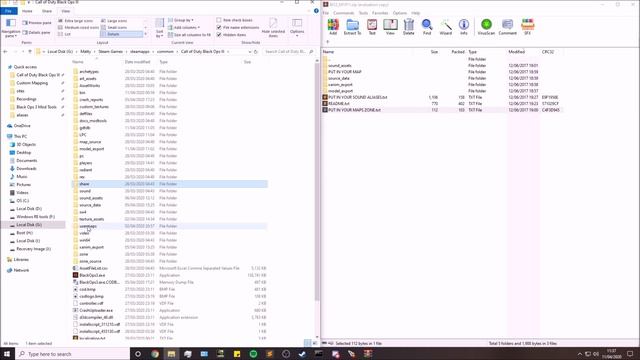Click the Test icon in WinRAR
The height and width of the screenshot is (360, 640).
372,27
